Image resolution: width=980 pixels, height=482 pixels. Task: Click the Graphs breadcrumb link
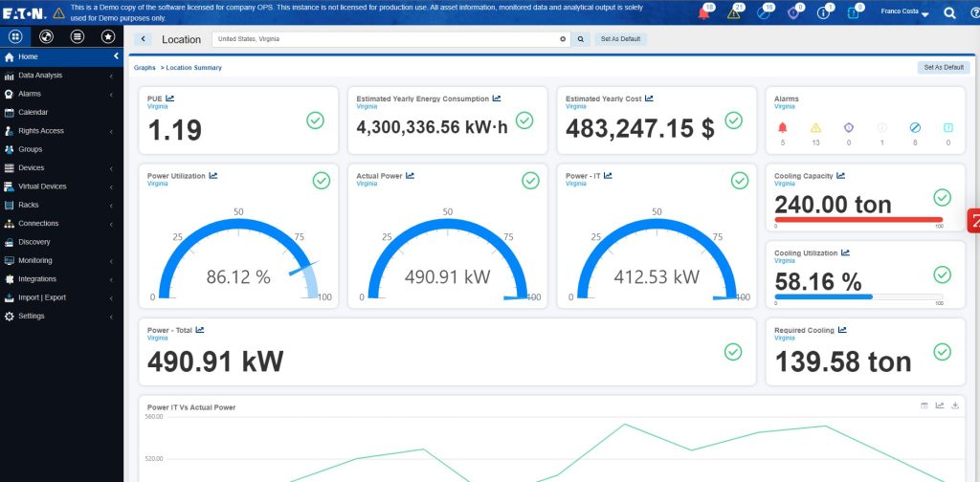145,68
